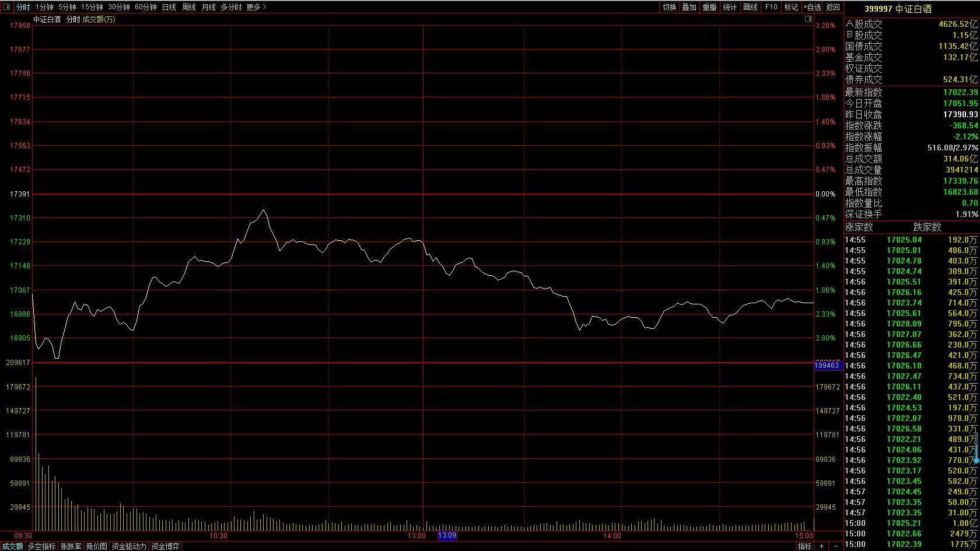
Task: Click the 返回 back button
Action: 833,7
